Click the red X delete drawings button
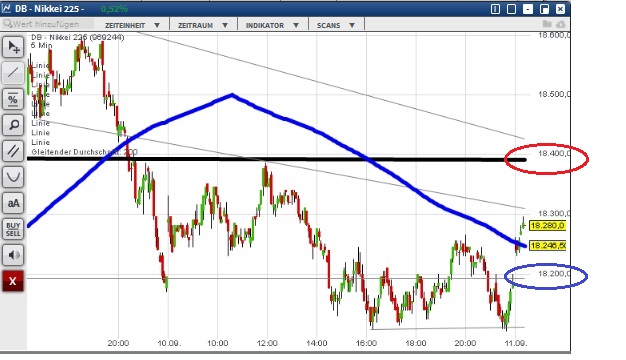Image resolution: width=626 pixels, height=360 pixels. [13, 281]
